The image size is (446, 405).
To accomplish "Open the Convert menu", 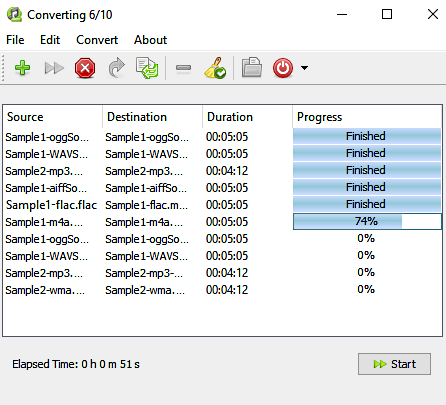I will 97,40.
